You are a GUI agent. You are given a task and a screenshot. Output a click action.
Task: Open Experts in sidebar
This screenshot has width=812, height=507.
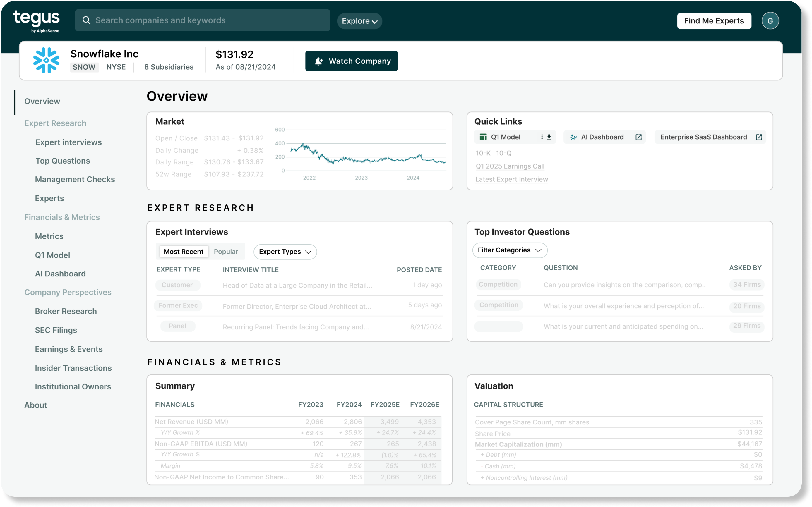[49, 198]
